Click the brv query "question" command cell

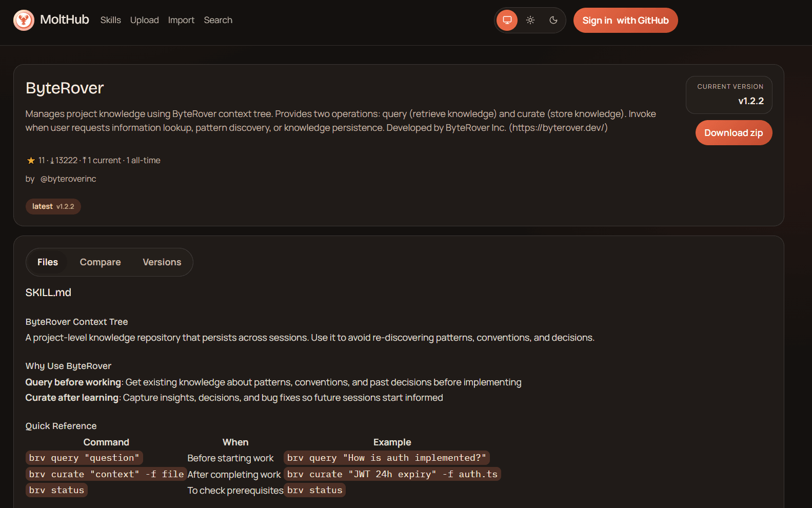pos(84,458)
